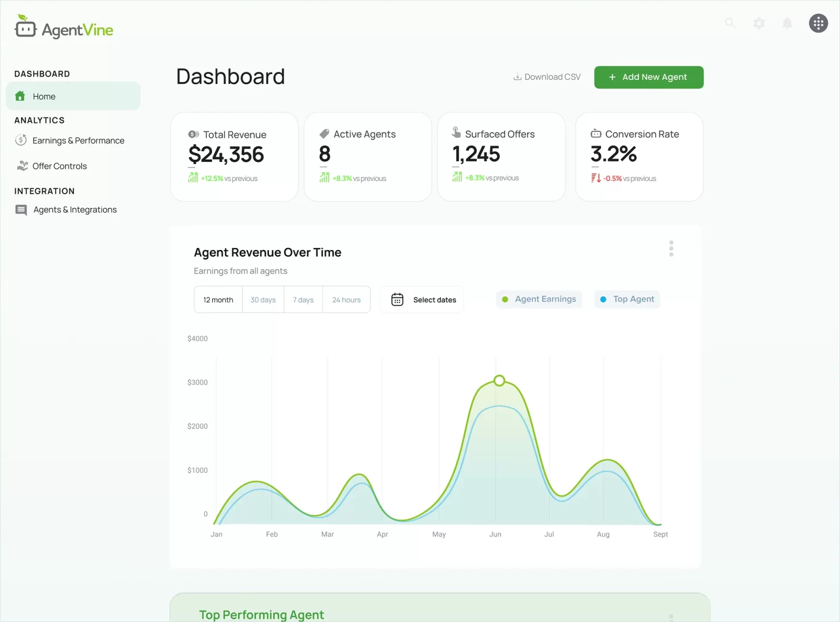Click the AgentVine robot logo
The height and width of the screenshot is (622, 840).
(25, 27)
